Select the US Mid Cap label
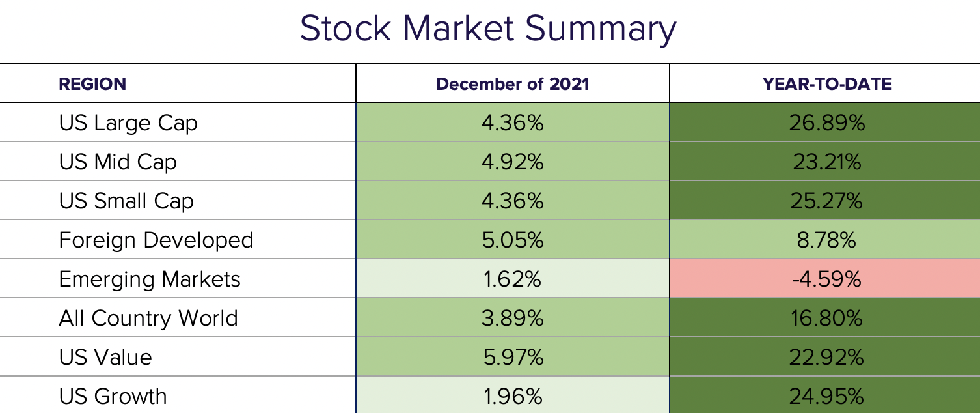Image resolution: width=980 pixels, height=413 pixels. click(x=118, y=162)
